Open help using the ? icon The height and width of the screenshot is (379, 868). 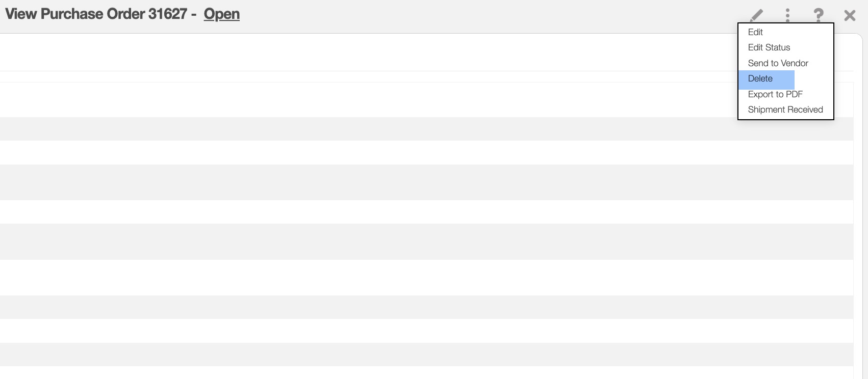pyautogui.click(x=818, y=15)
